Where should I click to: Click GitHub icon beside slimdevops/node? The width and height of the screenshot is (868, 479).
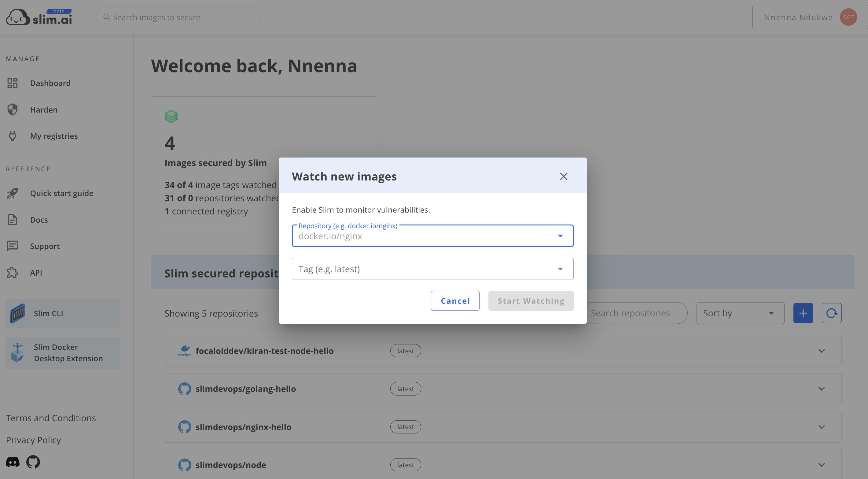[x=184, y=465]
